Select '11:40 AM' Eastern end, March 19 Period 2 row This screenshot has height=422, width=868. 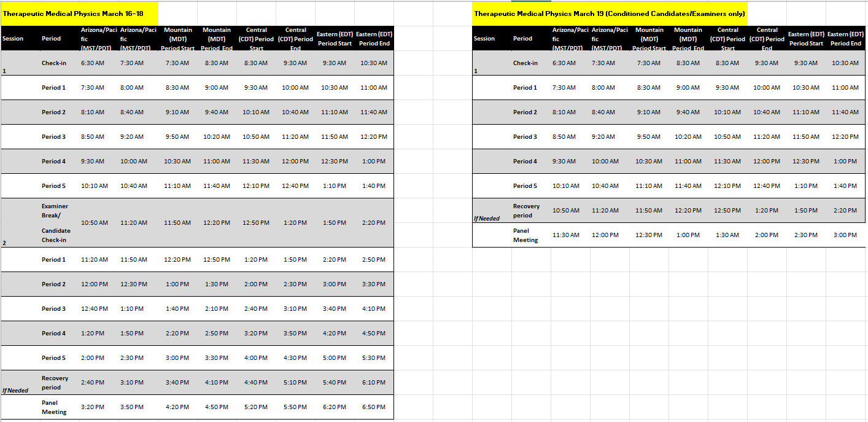coord(845,112)
